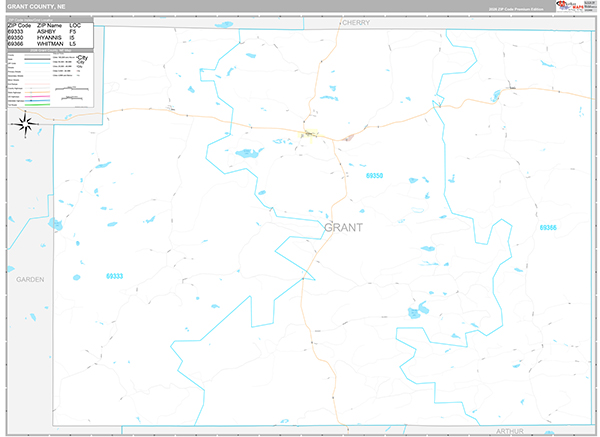The width and height of the screenshot is (600, 437).
Task: Click the 69350 ZIP code map label
Action: click(x=374, y=176)
